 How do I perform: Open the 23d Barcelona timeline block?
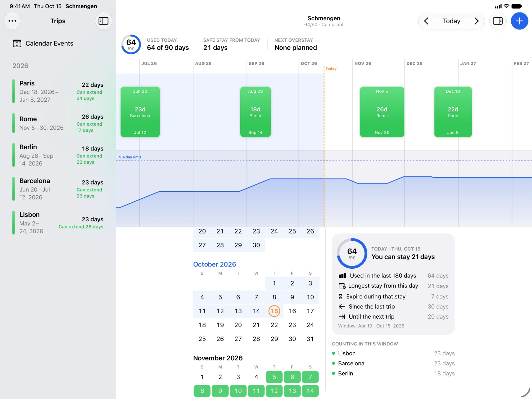(140, 112)
